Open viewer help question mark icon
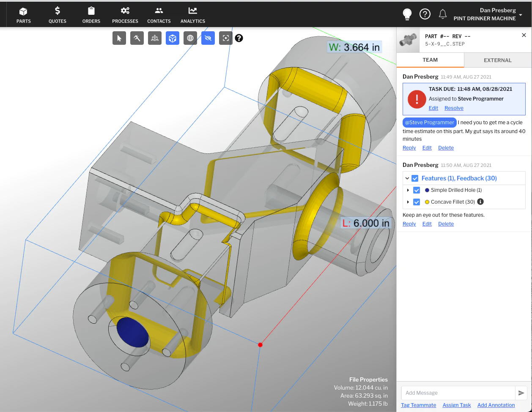 [x=239, y=38]
